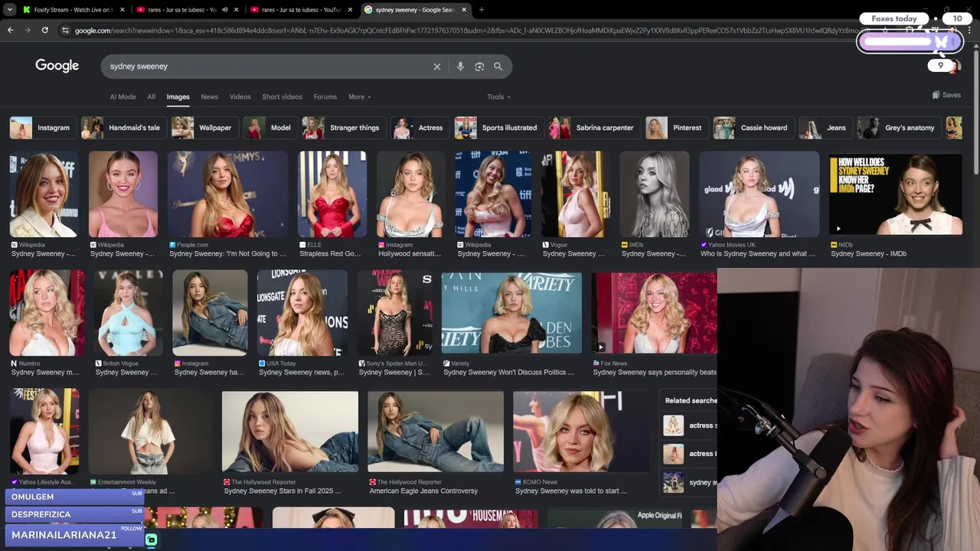Open the Variety 'Won't Discuss Politics' thumbnail
Viewport: 980px width, 551px height.
pyautogui.click(x=511, y=312)
